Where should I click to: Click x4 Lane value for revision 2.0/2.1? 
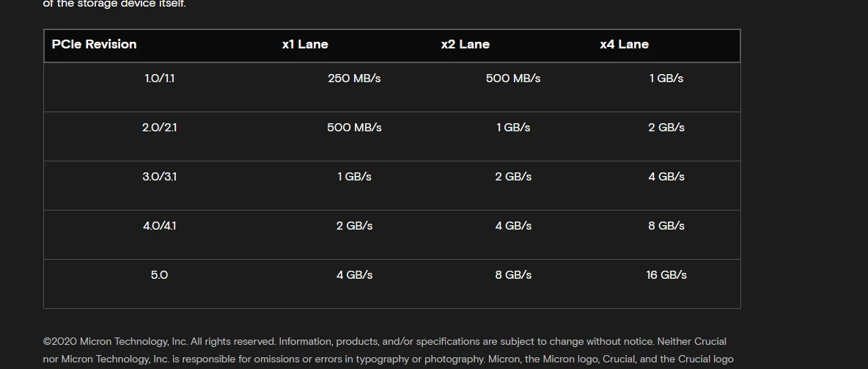[x=666, y=128]
